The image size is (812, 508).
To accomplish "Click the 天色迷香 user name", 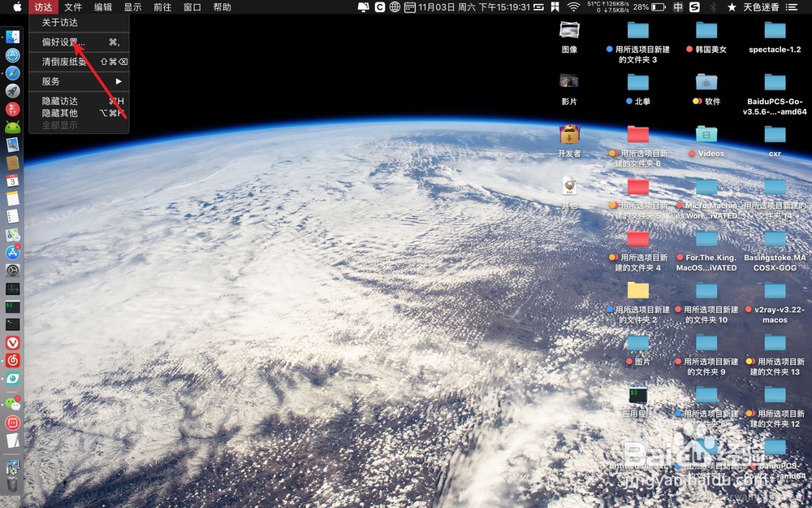I will 761,7.
